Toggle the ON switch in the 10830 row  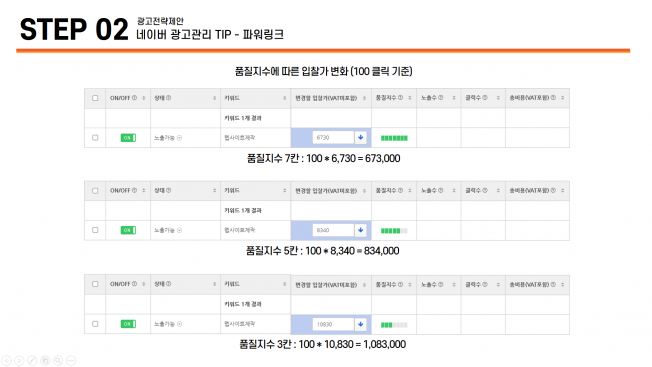tap(128, 324)
